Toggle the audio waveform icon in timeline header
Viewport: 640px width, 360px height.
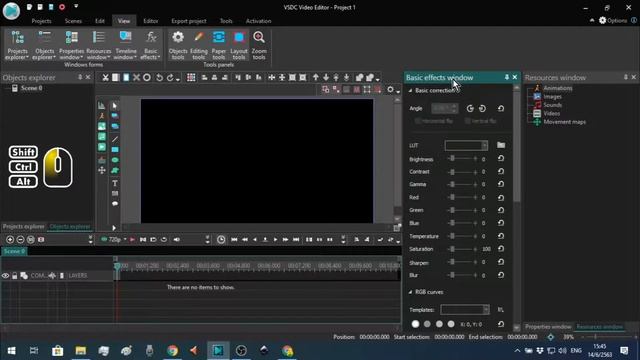coord(52,276)
